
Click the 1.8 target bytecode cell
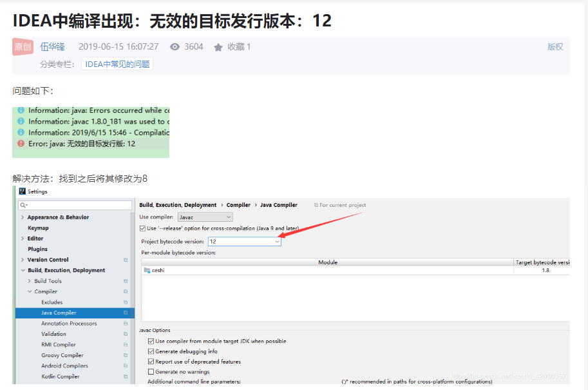pyautogui.click(x=545, y=270)
